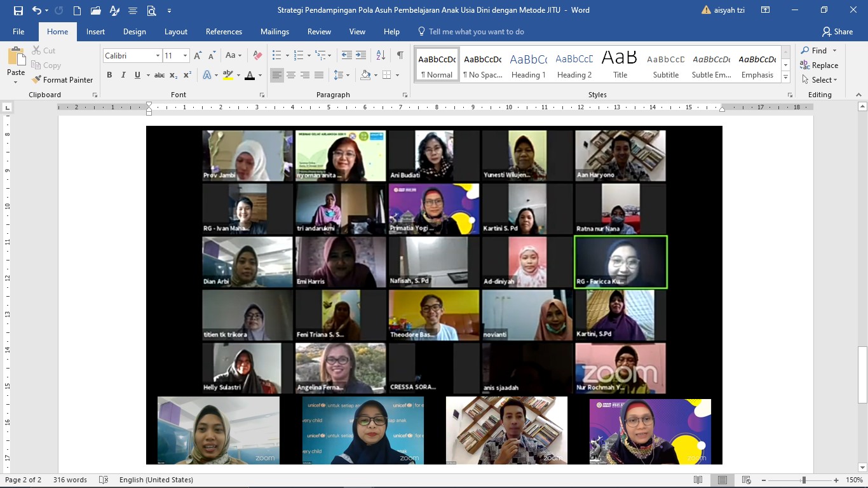Screen dimensions: 868x488
Task: Click the Format Painter tool
Action: coord(62,80)
